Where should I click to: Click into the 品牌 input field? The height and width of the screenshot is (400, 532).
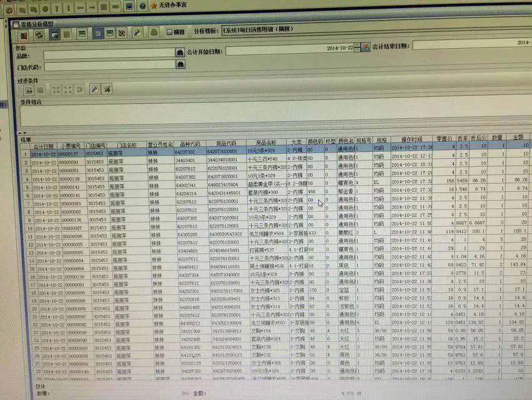pyautogui.click(x=108, y=54)
